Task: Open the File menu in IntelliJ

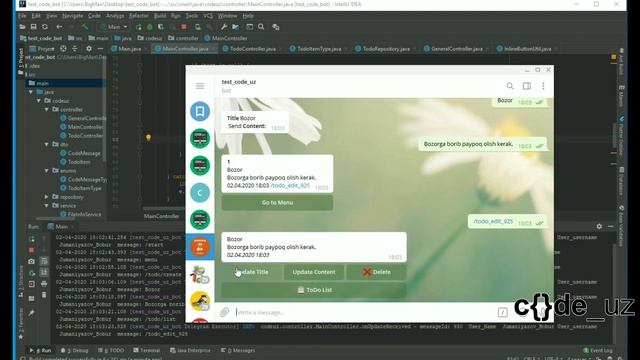Action: 22,16
